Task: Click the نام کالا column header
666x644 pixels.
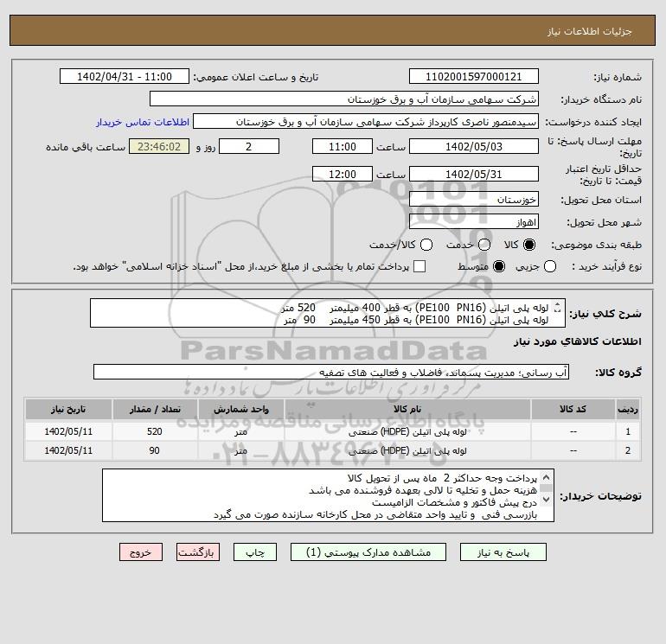Action: [x=407, y=409]
